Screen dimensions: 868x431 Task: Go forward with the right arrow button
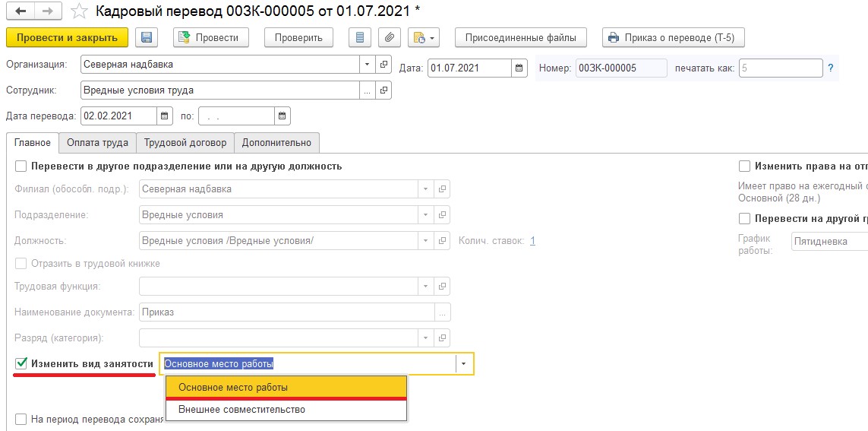click(48, 11)
